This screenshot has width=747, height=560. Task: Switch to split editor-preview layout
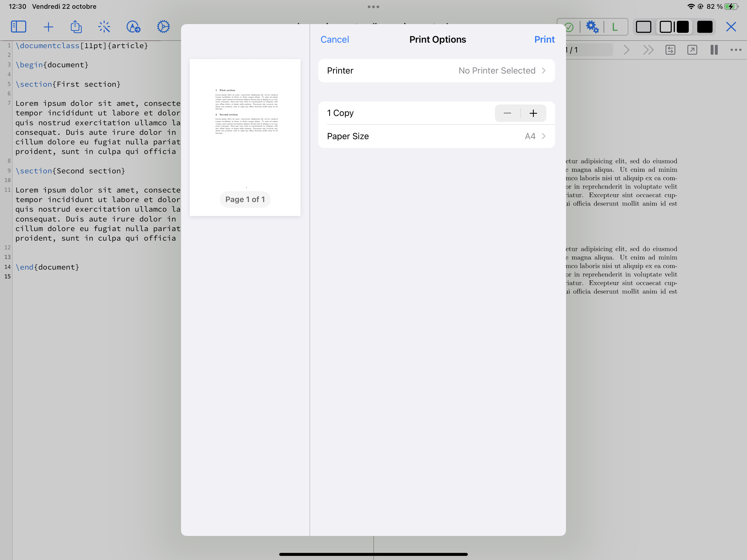[674, 27]
